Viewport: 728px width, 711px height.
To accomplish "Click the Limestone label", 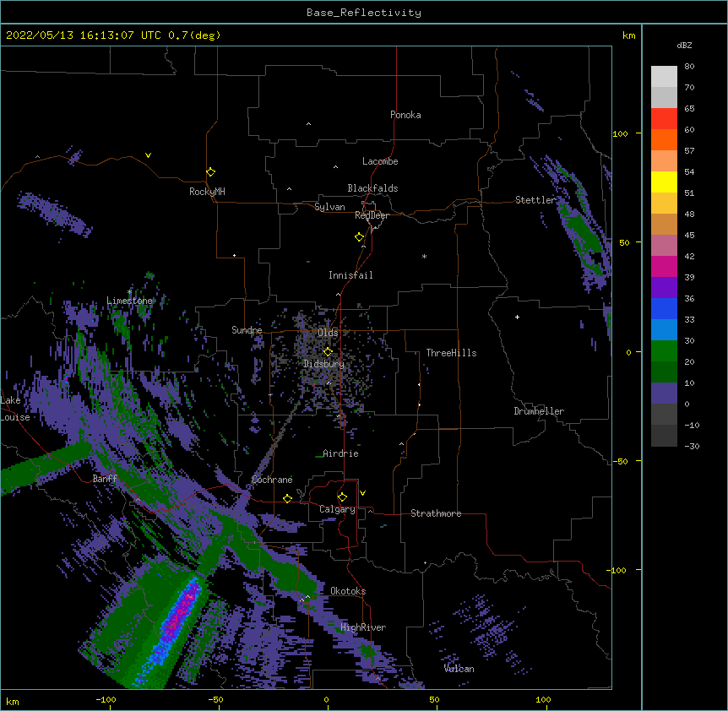I will (129, 301).
